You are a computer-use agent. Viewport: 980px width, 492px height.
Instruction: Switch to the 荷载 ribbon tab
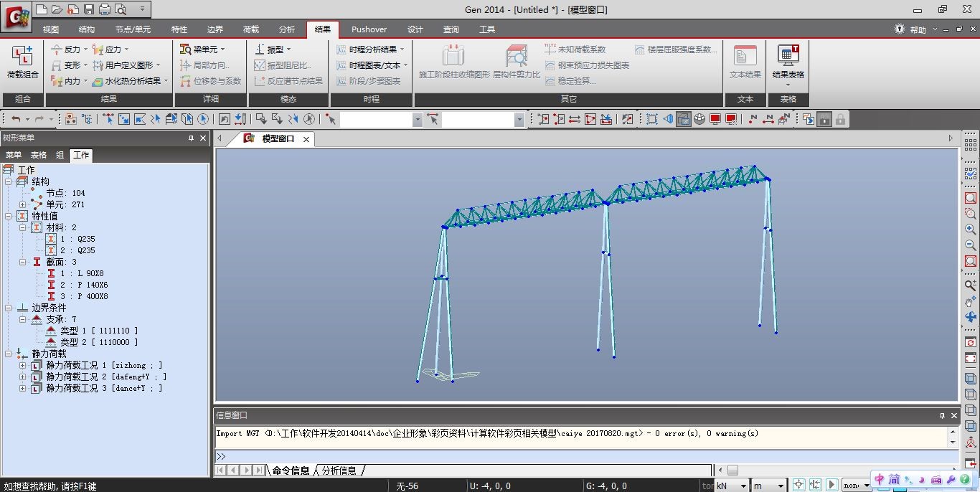251,29
